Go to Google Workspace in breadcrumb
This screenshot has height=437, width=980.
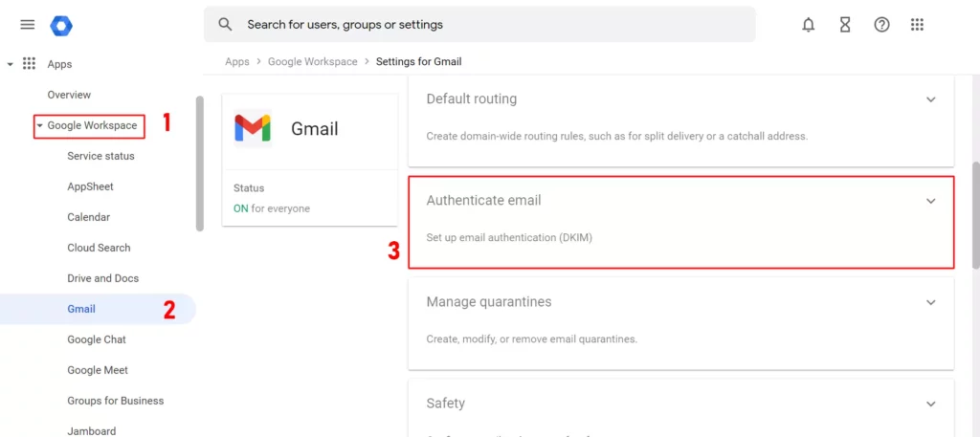coord(313,62)
